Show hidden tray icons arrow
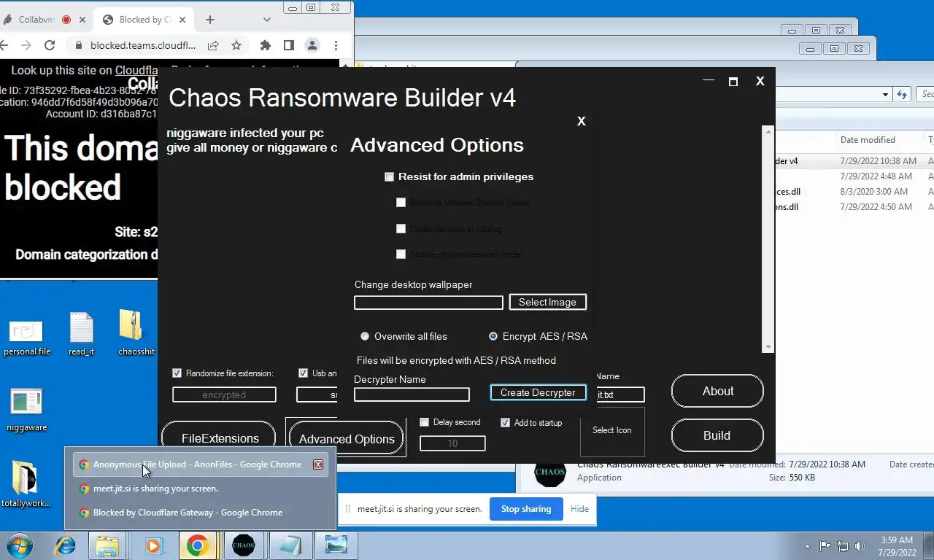 (x=807, y=545)
